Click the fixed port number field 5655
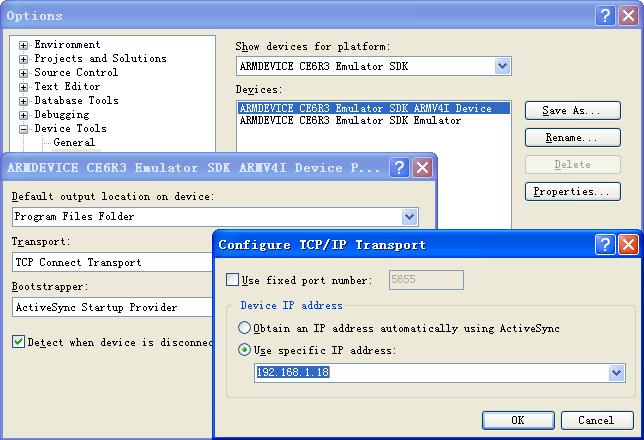Image resolution: width=644 pixels, height=440 pixels. coord(426,280)
